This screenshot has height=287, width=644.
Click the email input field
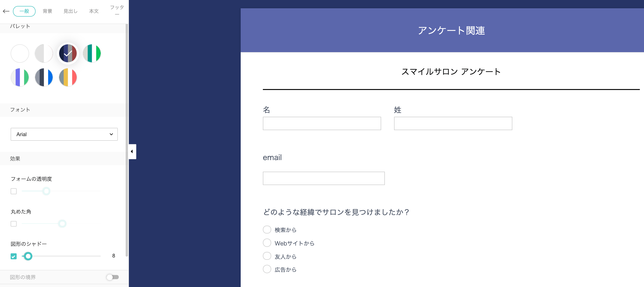click(323, 178)
